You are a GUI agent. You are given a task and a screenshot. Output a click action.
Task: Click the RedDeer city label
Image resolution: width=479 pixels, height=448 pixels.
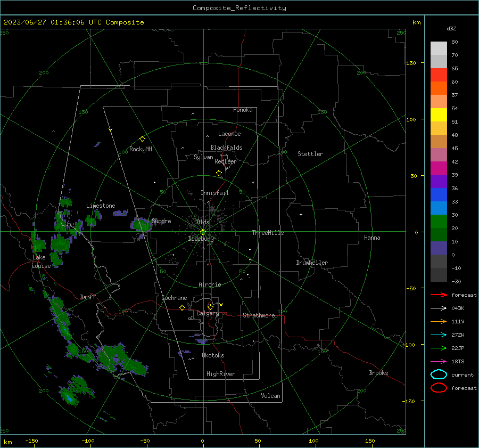point(226,161)
